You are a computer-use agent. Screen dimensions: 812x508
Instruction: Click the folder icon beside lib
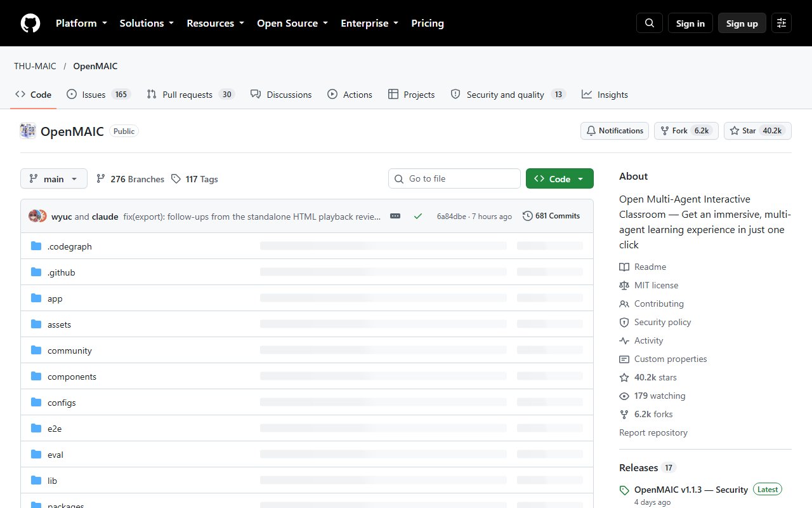click(x=36, y=481)
